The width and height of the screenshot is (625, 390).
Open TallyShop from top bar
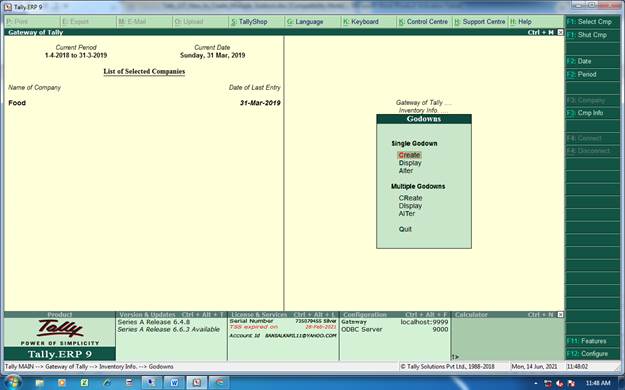click(249, 22)
